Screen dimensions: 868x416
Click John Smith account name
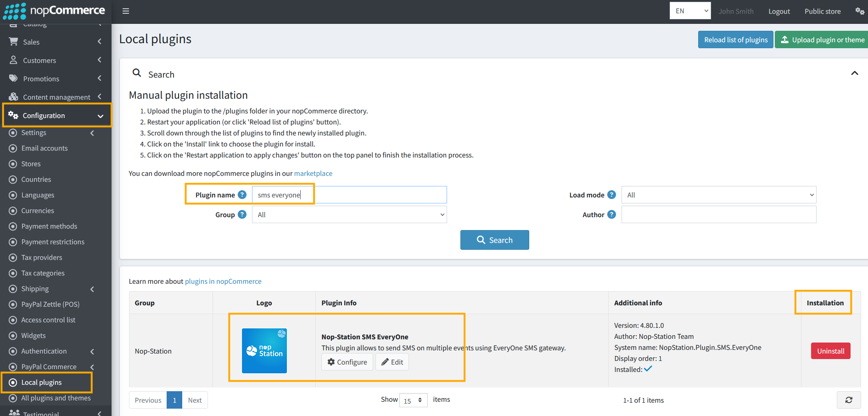(736, 11)
